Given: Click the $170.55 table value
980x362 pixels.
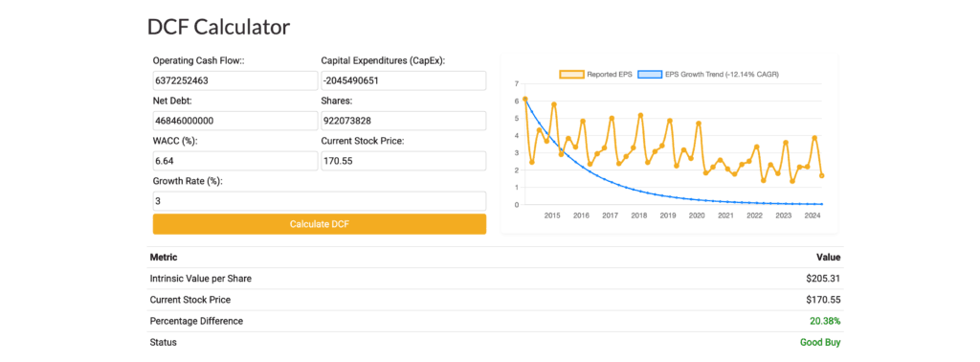Looking at the screenshot, I should coord(823,300).
